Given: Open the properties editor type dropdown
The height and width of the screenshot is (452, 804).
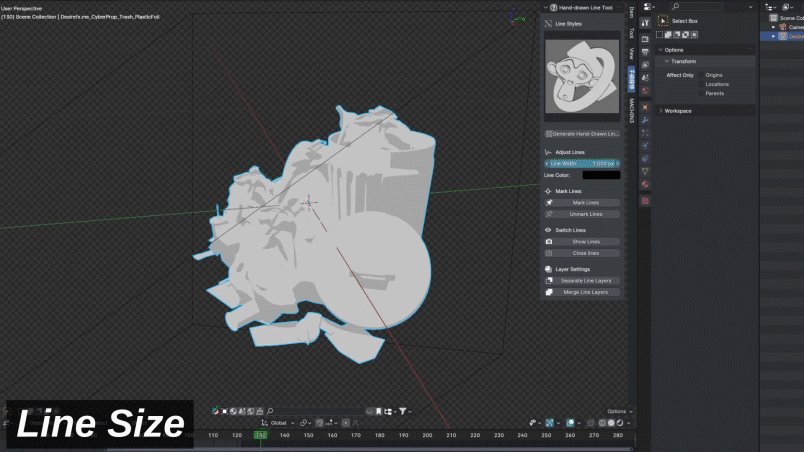Looking at the screenshot, I should click(649, 7).
